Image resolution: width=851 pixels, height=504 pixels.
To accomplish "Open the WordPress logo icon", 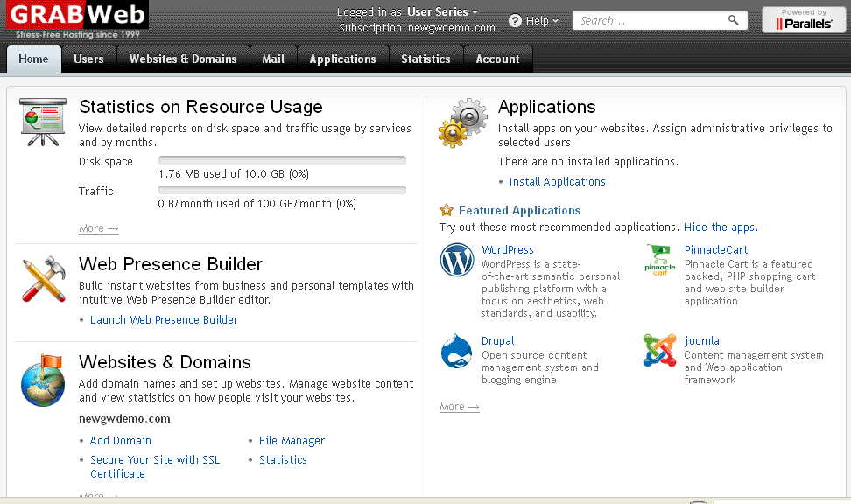I will [x=457, y=261].
